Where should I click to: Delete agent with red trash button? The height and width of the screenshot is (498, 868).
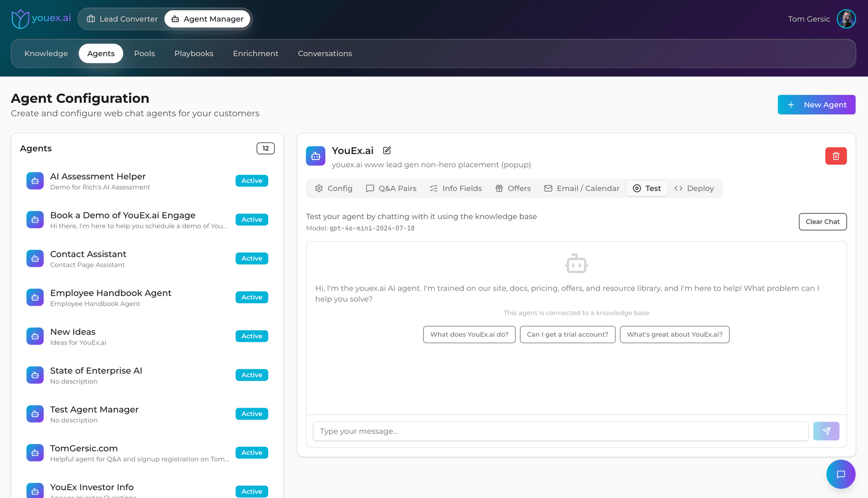[x=836, y=156]
